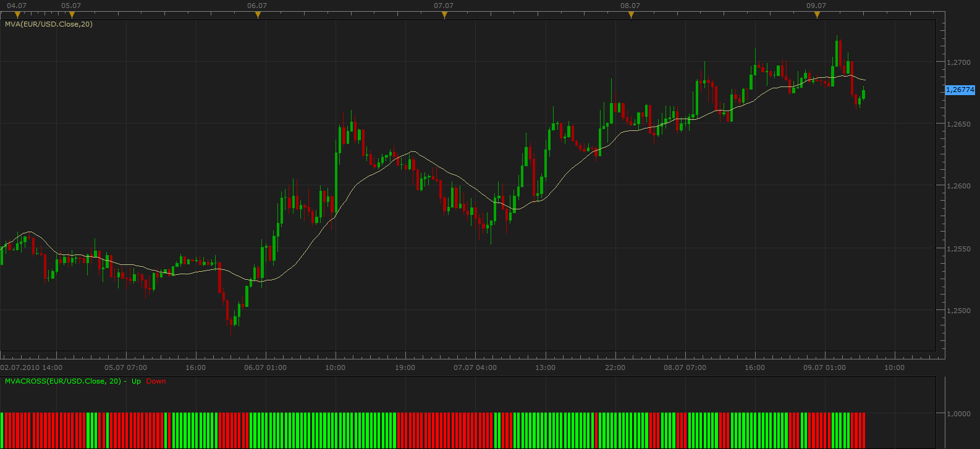Viewport: 980px width, 449px height.
Task: Click the triangle day marker under 08.07
Action: 631,15
